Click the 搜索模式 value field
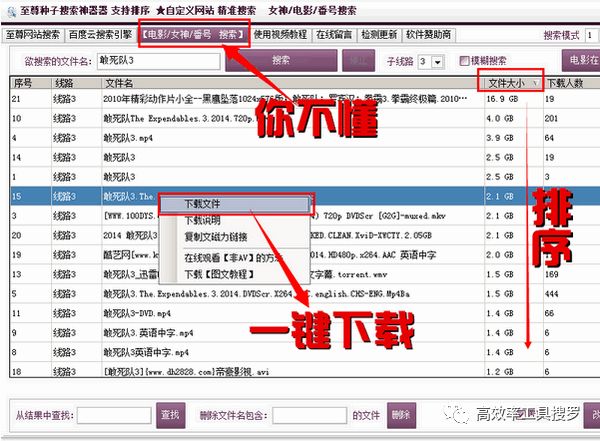 [x=592, y=36]
